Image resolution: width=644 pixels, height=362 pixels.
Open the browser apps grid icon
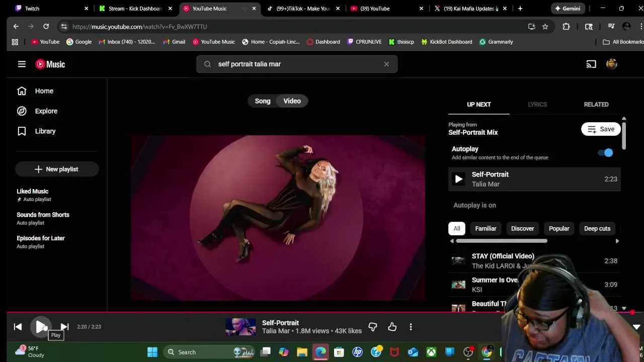15,42
